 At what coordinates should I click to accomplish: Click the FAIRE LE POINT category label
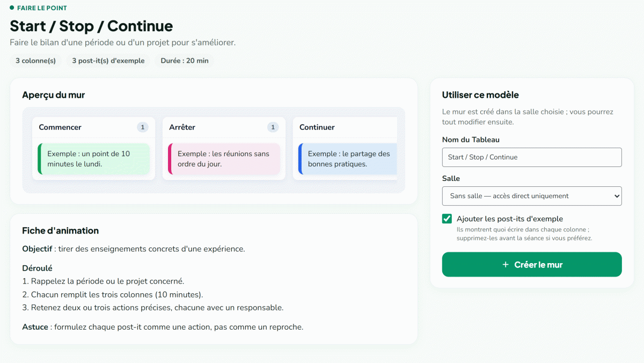[x=42, y=8]
